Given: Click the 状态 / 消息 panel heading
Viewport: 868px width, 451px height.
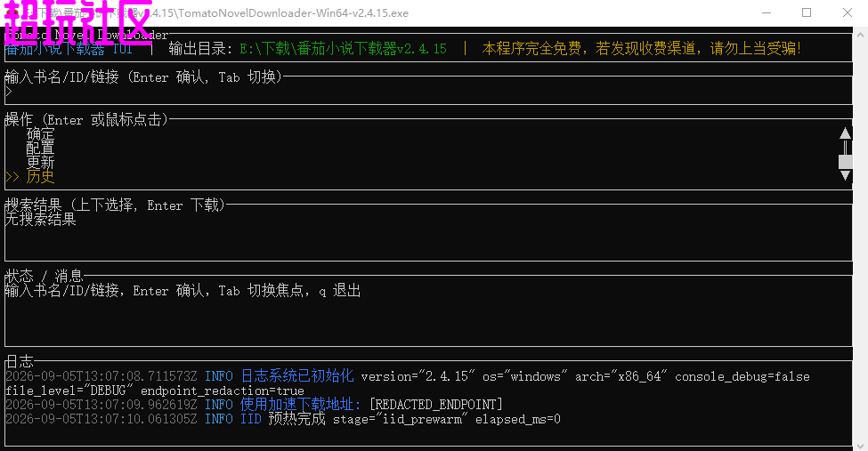Looking at the screenshot, I should point(45,276).
